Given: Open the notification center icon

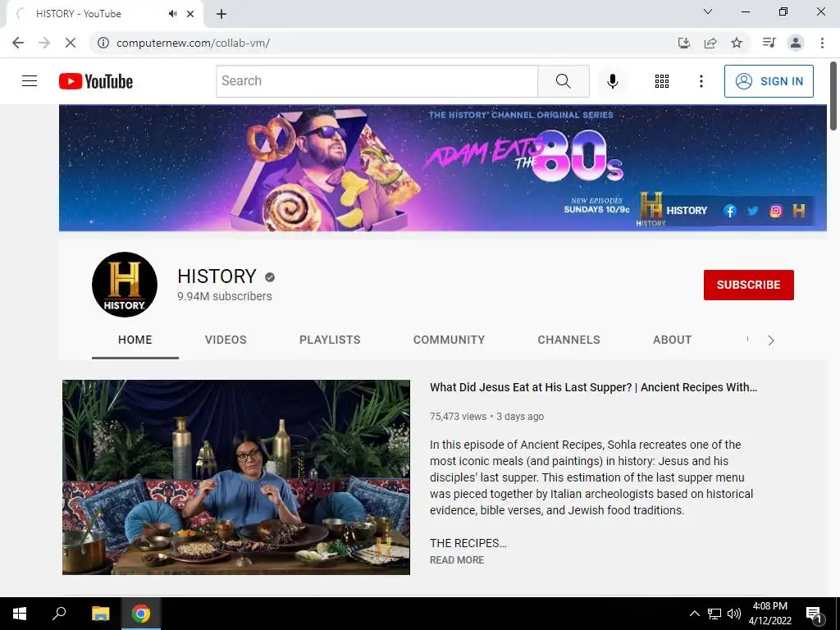Looking at the screenshot, I should 814,615.
